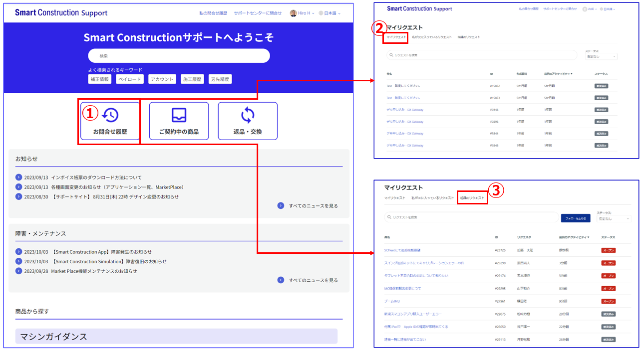The width and height of the screenshot is (644, 353).
Task: Open サポートセンターに問合せ link in main header
Action: coord(258,13)
